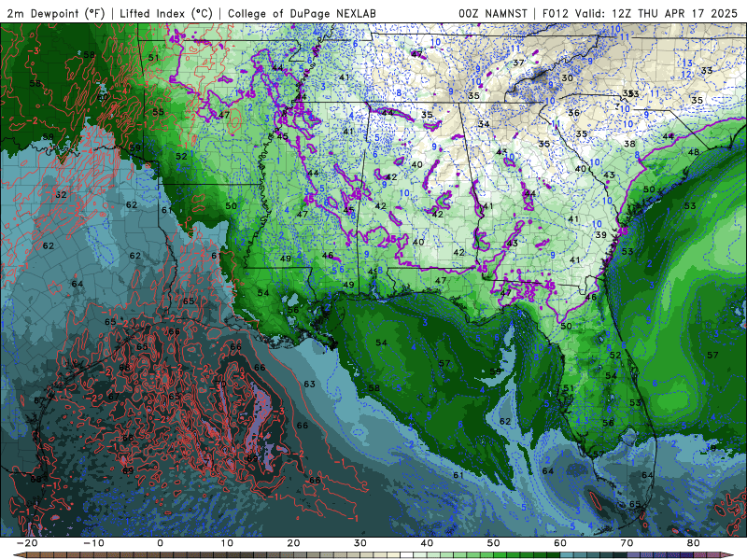
Task: Click the white color bar segment below 40
Action: (407, 555)
